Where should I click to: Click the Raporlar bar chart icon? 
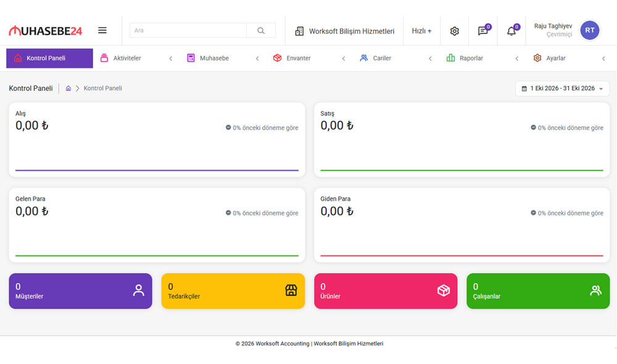450,58
